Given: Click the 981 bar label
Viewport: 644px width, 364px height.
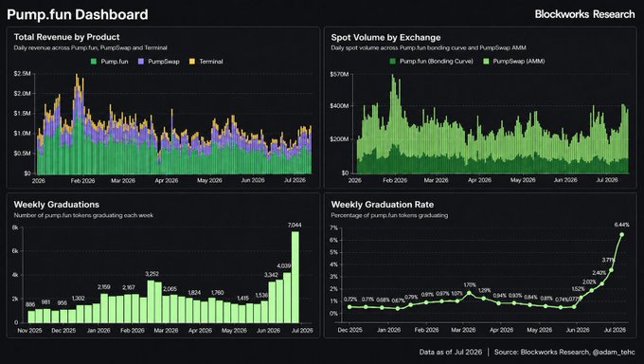Looking at the screenshot, I should point(45,302).
